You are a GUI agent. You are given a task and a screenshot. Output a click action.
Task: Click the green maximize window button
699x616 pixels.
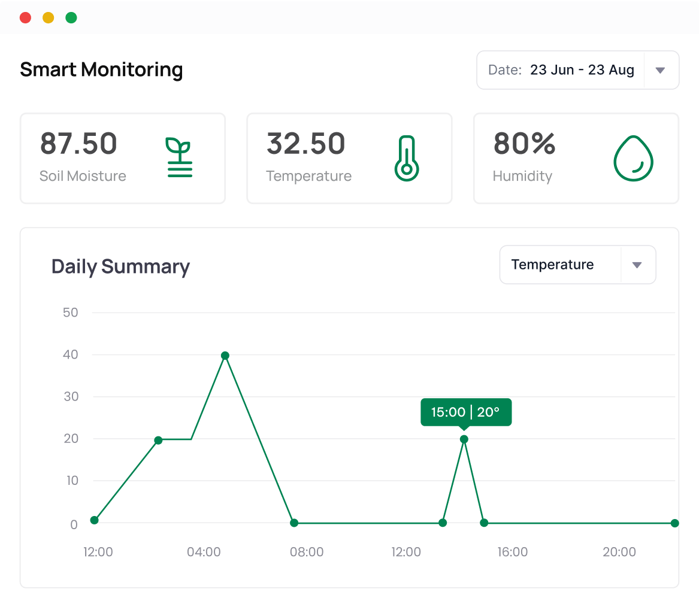click(x=71, y=17)
